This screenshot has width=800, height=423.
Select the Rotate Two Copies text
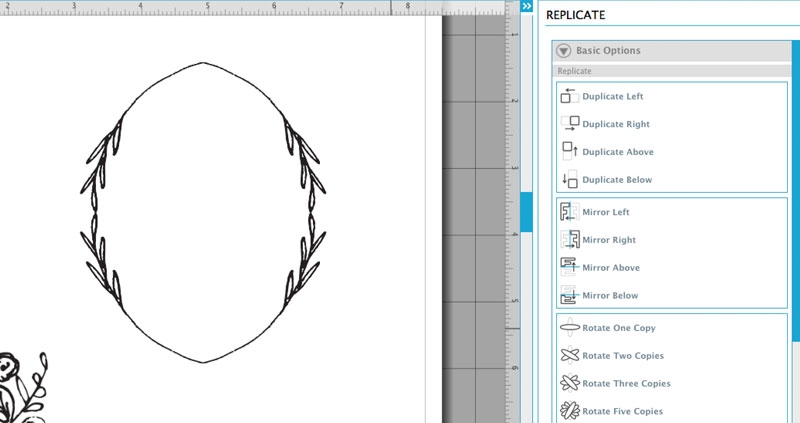pos(623,356)
